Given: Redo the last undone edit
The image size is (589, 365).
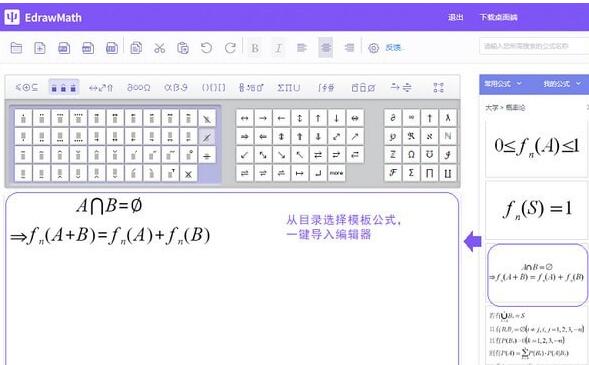Looking at the screenshot, I should (x=230, y=48).
